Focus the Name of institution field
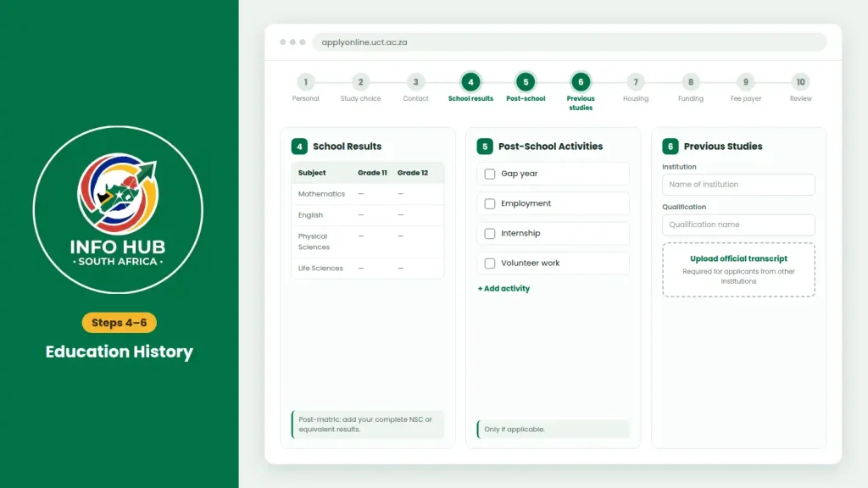 738,185
